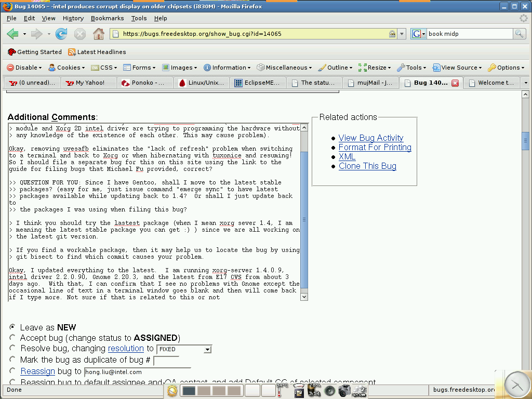Viewport: 532px width, 399px height.
Task: Switch to the My Yahoo! tab
Action: tap(89, 83)
